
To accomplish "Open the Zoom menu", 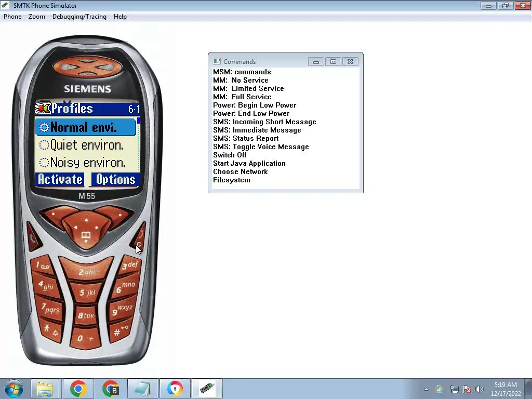I will click(37, 17).
